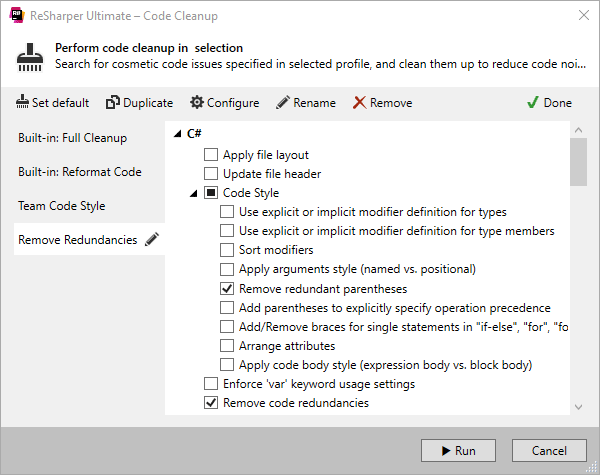Click the green Done checkmark icon

[532, 103]
